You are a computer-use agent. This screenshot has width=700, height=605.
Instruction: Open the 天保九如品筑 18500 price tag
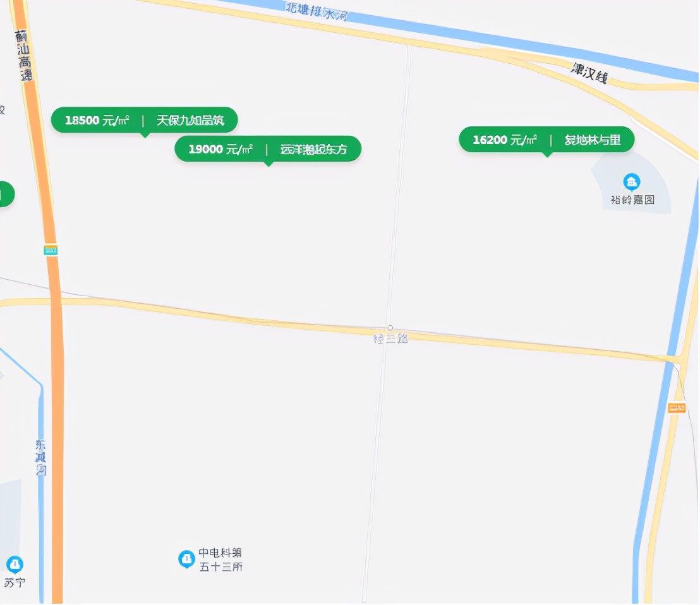144,120
